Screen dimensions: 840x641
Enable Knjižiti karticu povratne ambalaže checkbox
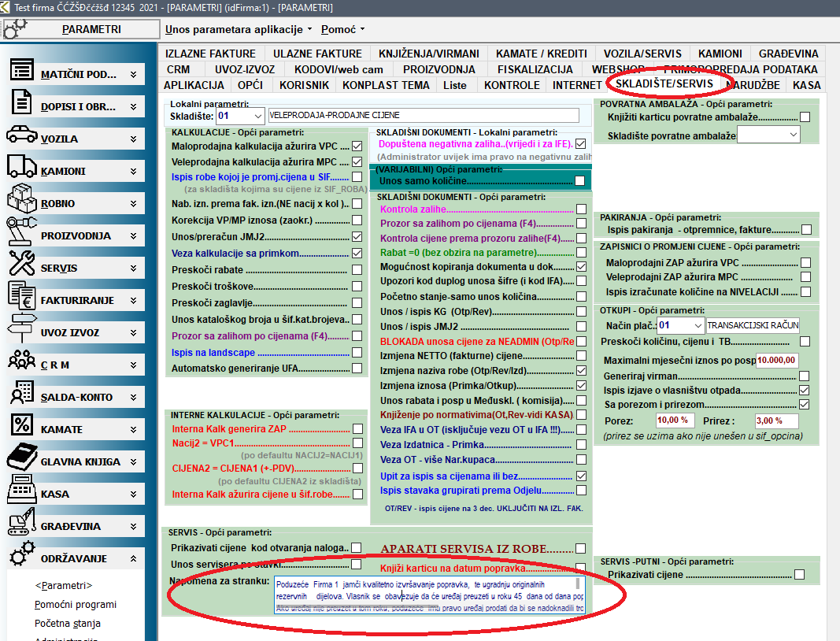pyautogui.click(x=805, y=117)
